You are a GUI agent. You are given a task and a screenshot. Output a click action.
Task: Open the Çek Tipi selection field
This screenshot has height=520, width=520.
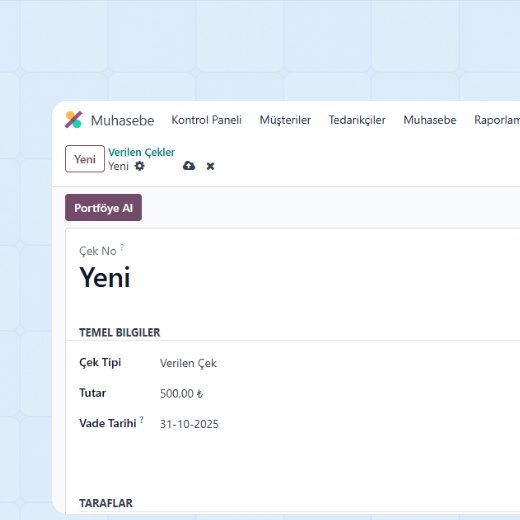[x=188, y=363]
